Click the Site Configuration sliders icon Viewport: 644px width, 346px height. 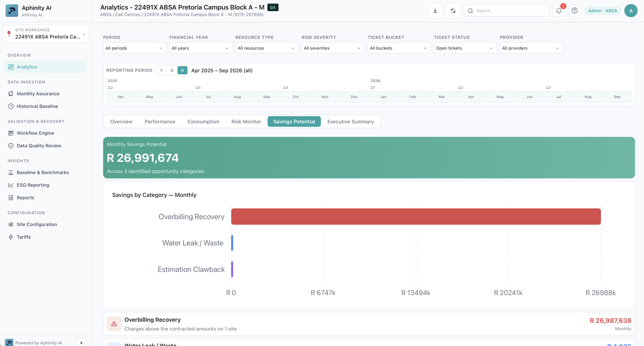pyautogui.click(x=11, y=224)
